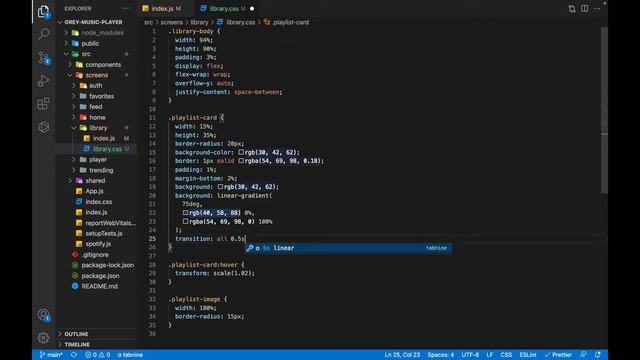Click Explorer more actions ellipsis

[126, 8]
